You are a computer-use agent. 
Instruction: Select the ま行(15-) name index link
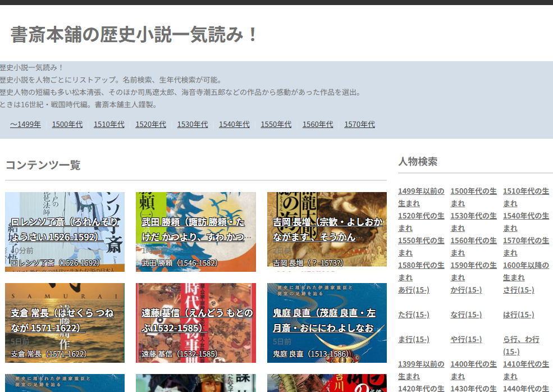point(414,339)
